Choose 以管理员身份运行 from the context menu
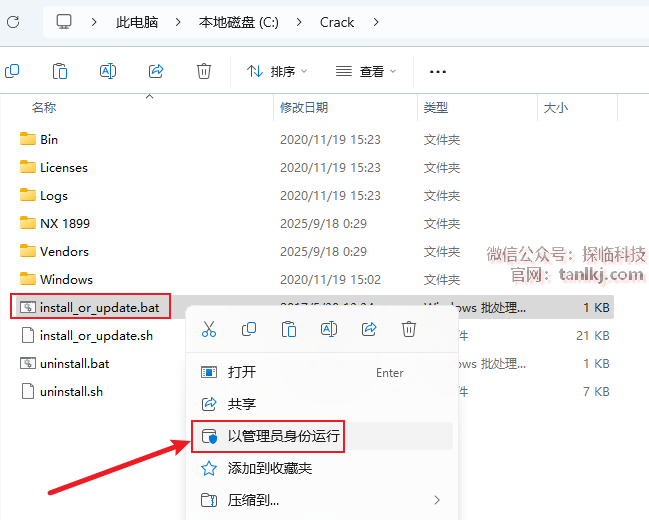Image resolution: width=649 pixels, height=520 pixels. (322, 436)
